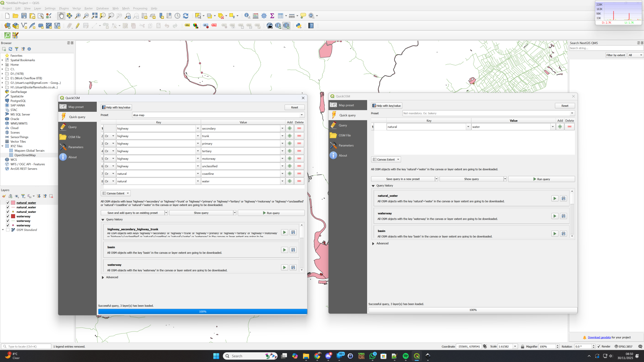Click the pink natural_water polygon color swatch
This screenshot has width=644, height=362.
(x=13, y=203)
